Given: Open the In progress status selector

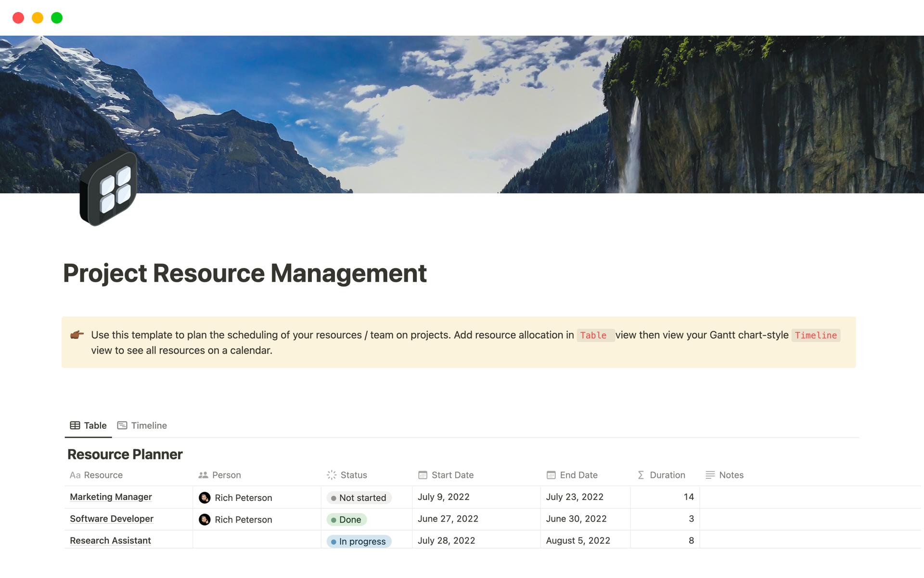Looking at the screenshot, I should tap(359, 541).
